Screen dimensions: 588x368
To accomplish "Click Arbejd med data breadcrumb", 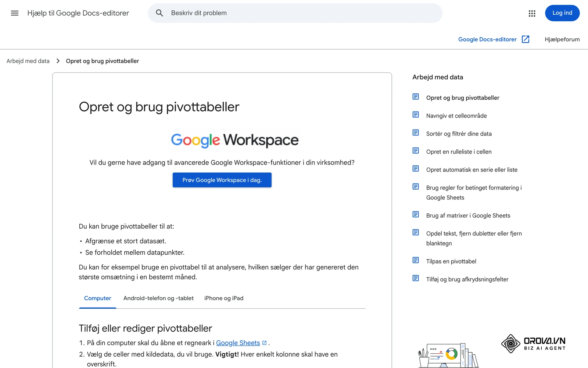I will tap(28, 61).
